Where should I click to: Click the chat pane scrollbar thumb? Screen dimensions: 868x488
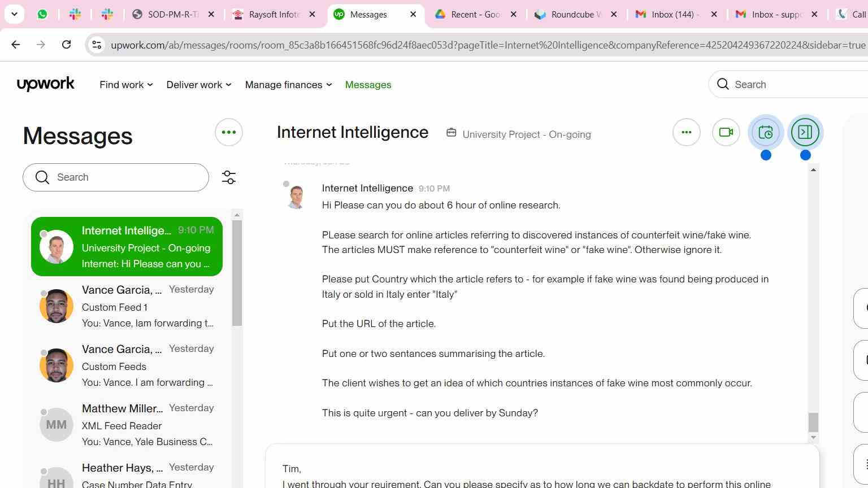(x=813, y=422)
